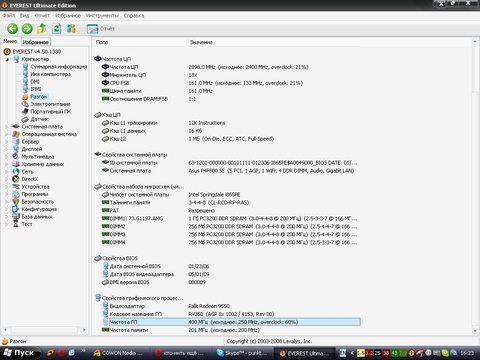Select Портативный ПК tree item
The image size is (480, 360).
(51, 112)
